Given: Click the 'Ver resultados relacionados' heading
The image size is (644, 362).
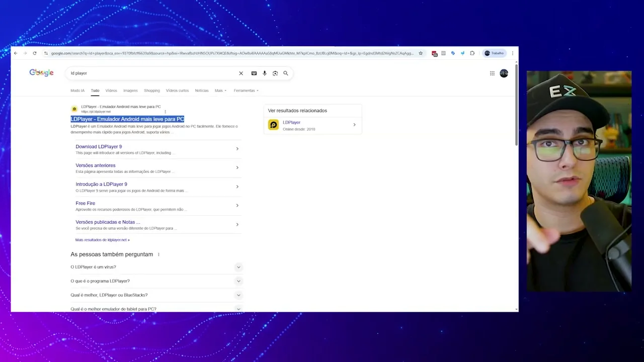Looking at the screenshot, I should point(297,111).
